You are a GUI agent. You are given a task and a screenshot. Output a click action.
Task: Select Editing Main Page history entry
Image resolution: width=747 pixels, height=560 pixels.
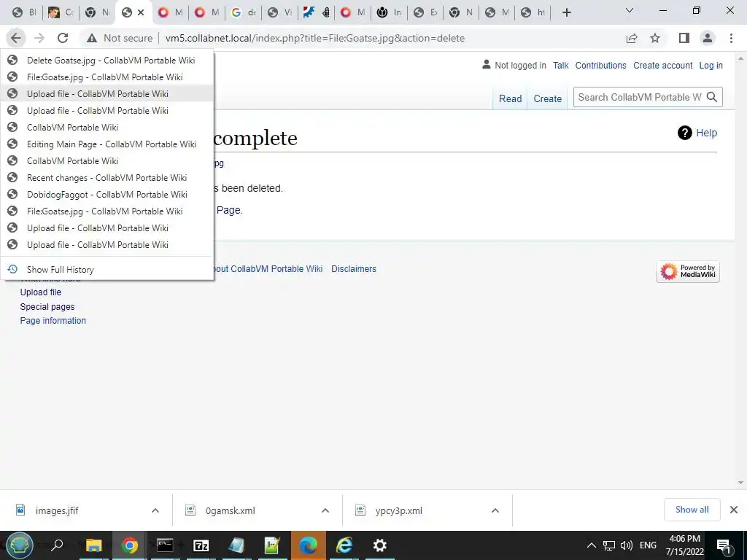point(107,144)
